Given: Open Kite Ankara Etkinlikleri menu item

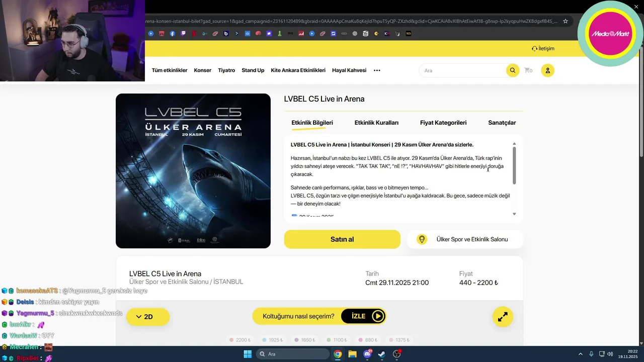Looking at the screenshot, I should 298,70.
